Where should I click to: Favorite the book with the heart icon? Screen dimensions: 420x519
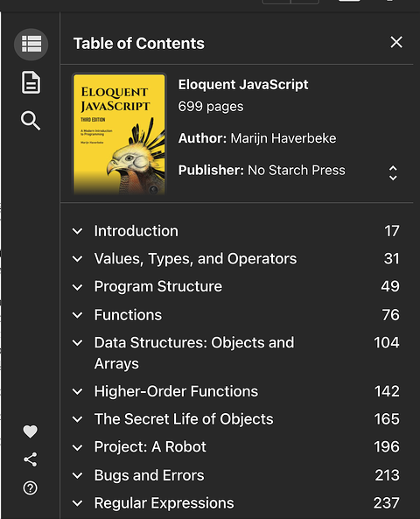30,431
